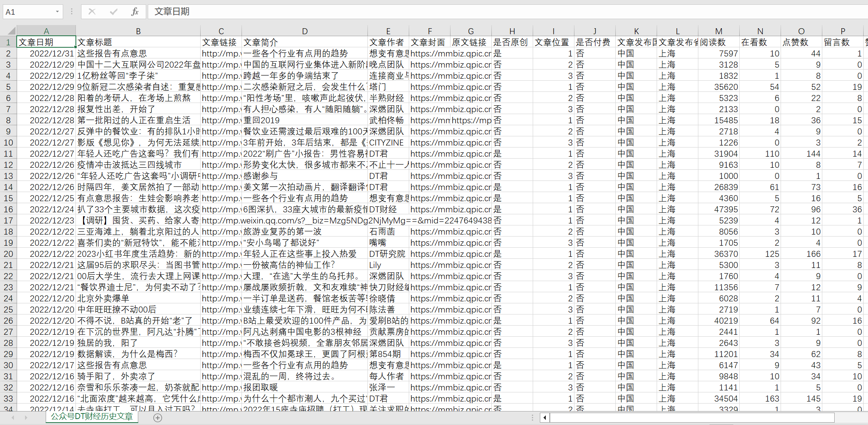Click header cell 留言数
Screen dimensions: 868x425
coord(843,42)
